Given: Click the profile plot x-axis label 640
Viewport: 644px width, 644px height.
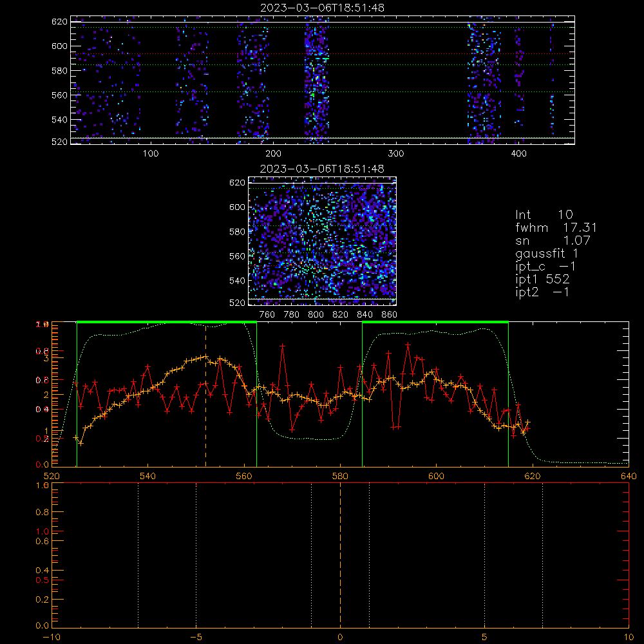Looking at the screenshot, I should [x=629, y=476].
